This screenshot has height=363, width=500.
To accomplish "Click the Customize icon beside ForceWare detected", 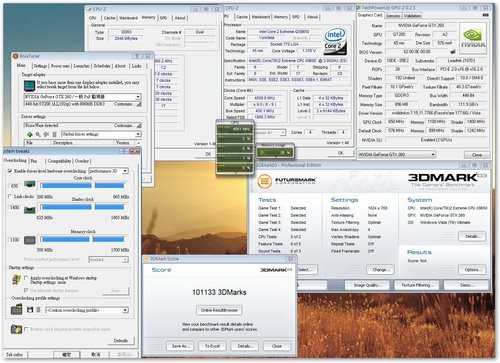I will 139,125.
